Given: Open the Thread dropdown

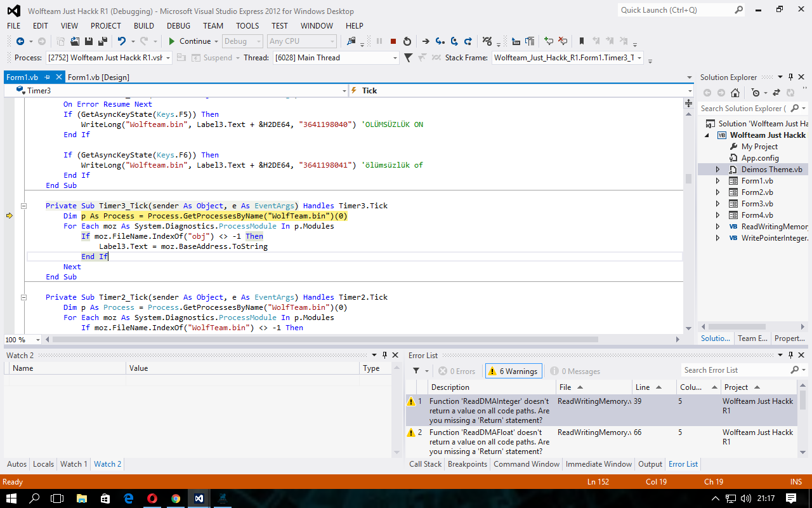Looking at the screenshot, I should [395, 58].
